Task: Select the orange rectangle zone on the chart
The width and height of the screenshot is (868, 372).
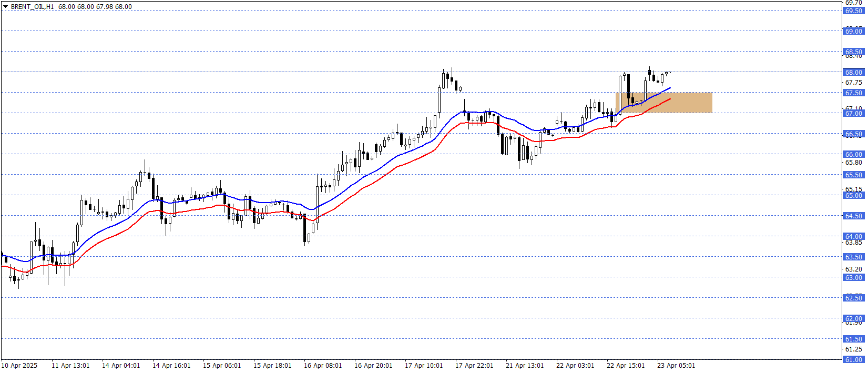Action: click(x=664, y=103)
